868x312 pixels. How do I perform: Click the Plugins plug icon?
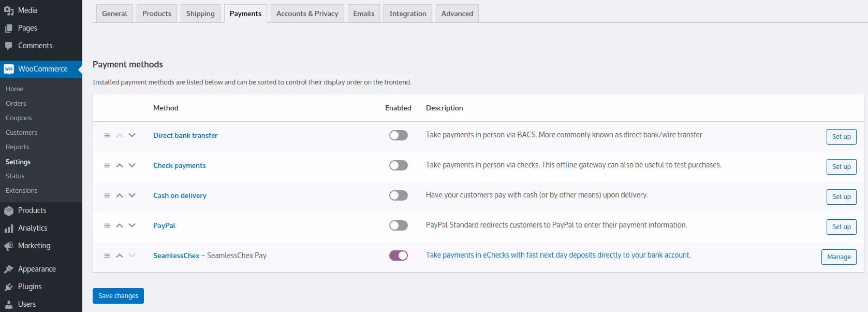point(9,287)
